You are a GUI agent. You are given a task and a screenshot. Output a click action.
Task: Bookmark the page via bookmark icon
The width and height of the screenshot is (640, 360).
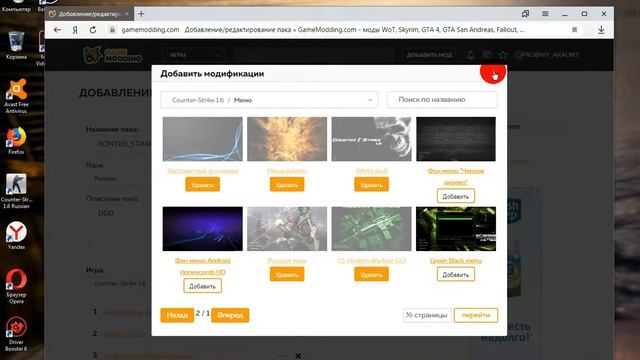coord(574,30)
